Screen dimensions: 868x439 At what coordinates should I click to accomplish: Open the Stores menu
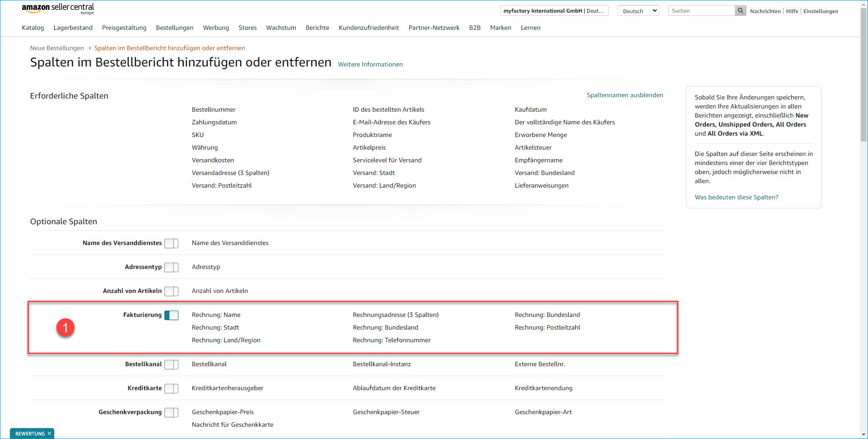(247, 28)
